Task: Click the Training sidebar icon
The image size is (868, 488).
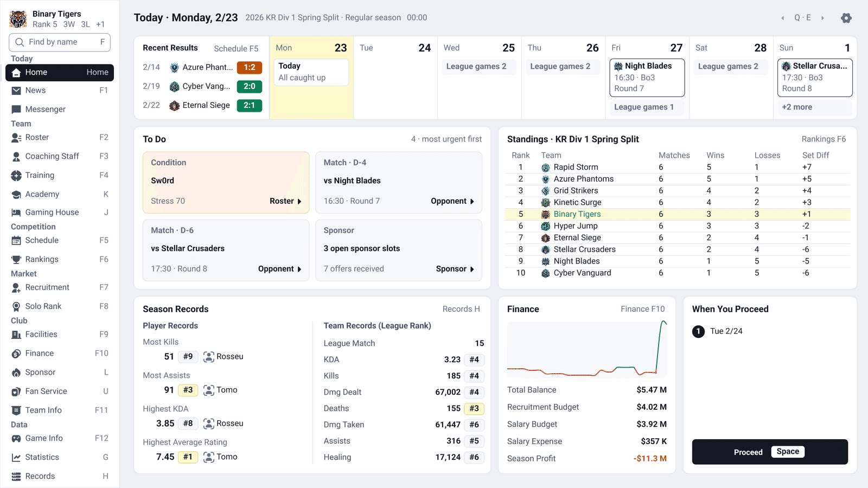Action: pos(16,176)
